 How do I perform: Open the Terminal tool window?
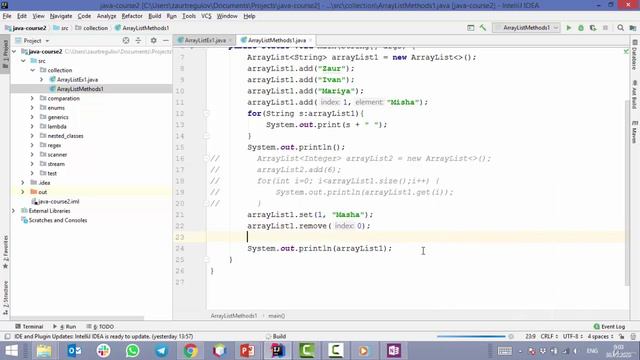click(29, 327)
